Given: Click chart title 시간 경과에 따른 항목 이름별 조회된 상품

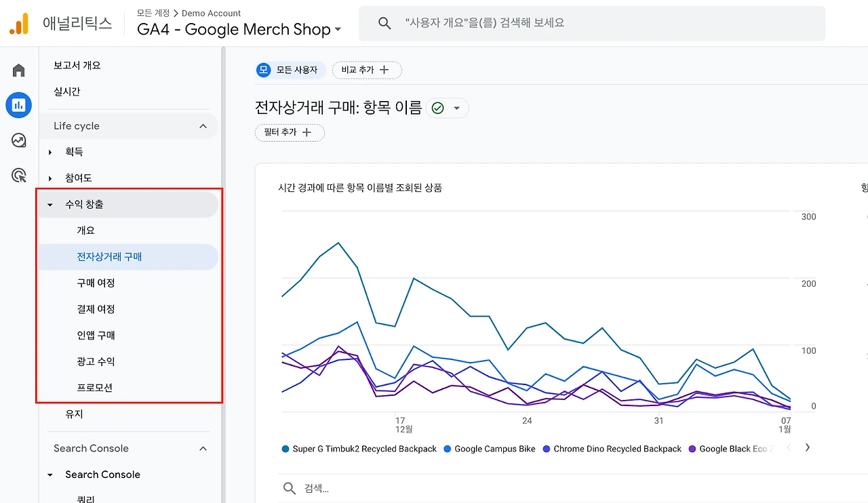Looking at the screenshot, I should click(360, 188).
